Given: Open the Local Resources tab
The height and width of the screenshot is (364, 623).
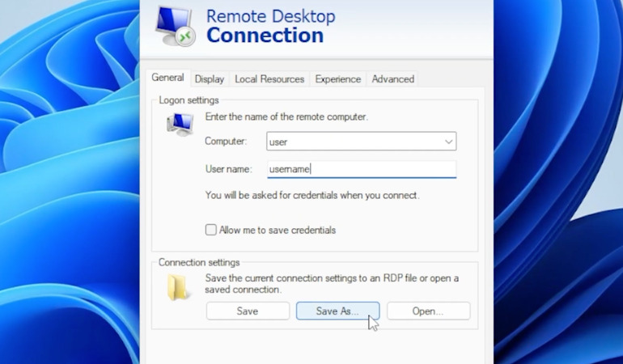Looking at the screenshot, I should (269, 79).
